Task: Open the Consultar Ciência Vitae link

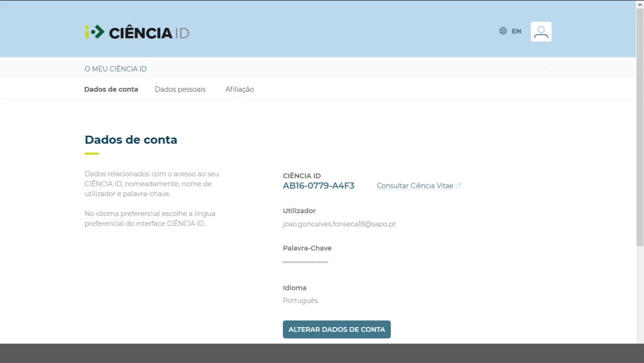Action: tap(415, 186)
